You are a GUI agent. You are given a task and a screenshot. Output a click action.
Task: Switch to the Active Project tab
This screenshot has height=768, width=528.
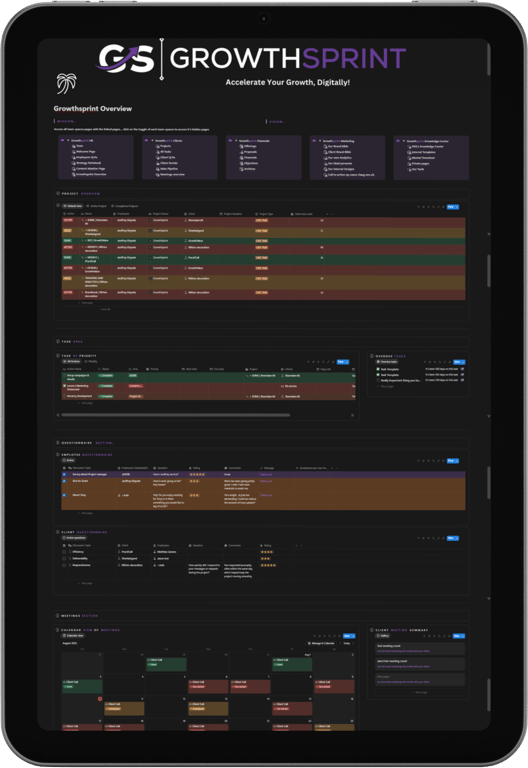click(97, 206)
